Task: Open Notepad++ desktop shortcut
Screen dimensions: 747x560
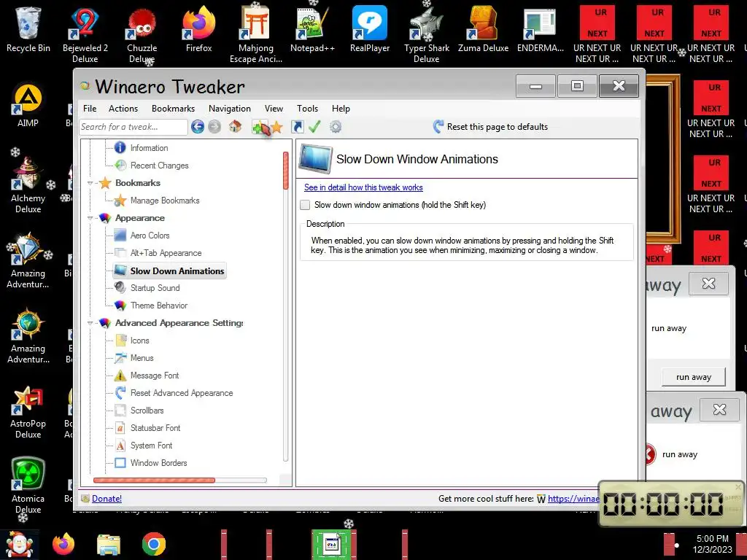Action: (312, 29)
